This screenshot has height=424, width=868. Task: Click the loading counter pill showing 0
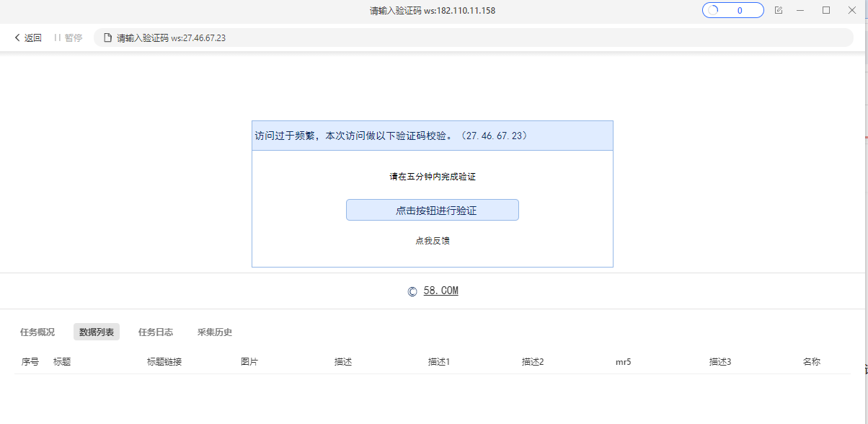click(x=732, y=10)
